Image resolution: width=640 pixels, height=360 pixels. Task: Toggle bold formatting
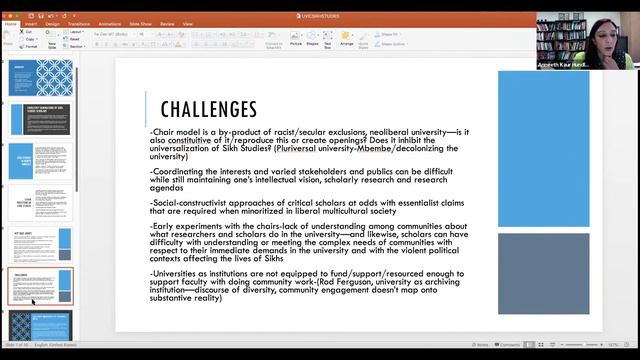[x=97, y=44]
